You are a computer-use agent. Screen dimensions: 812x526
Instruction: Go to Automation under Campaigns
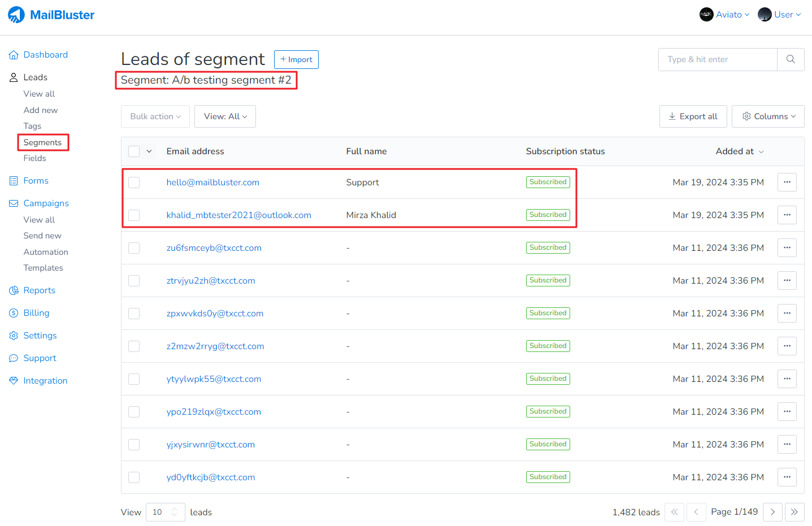46,252
